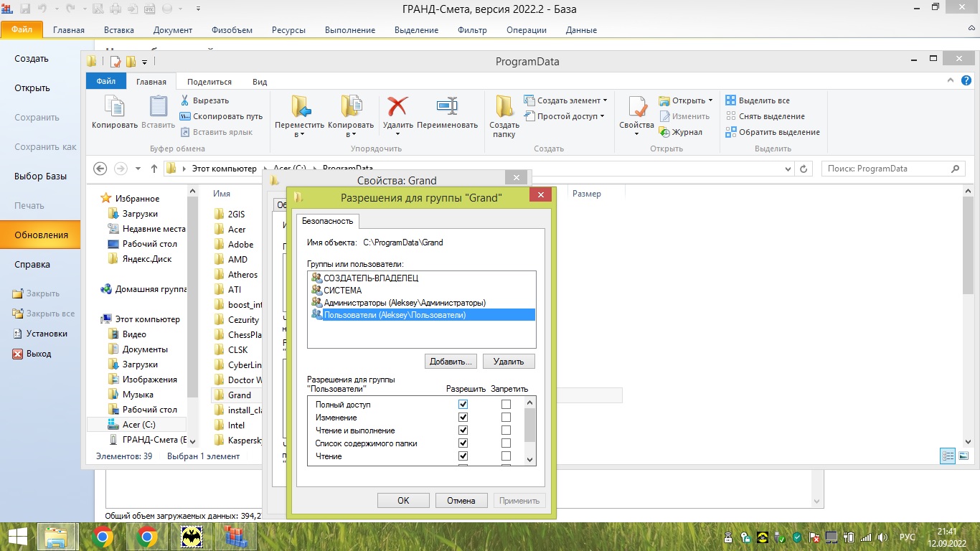Image resolution: width=980 pixels, height=551 pixels.
Task: Click the Вырезать scissors icon
Action: click(x=184, y=100)
